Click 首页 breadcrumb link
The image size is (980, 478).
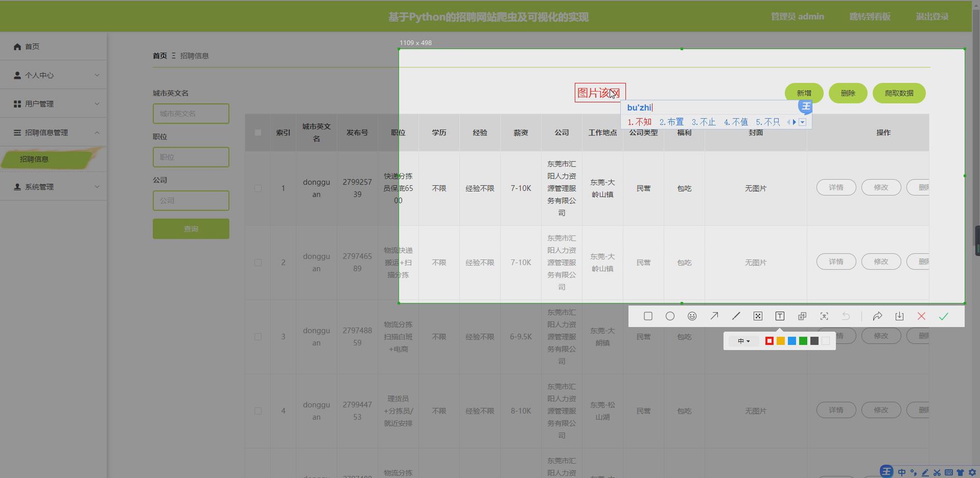pos(160,56)
